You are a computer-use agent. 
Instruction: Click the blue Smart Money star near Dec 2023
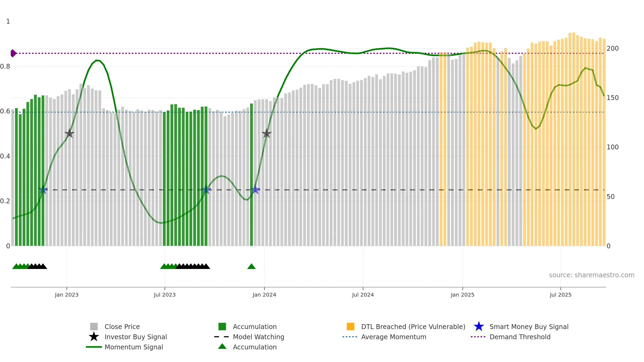[x=255, y=190]
